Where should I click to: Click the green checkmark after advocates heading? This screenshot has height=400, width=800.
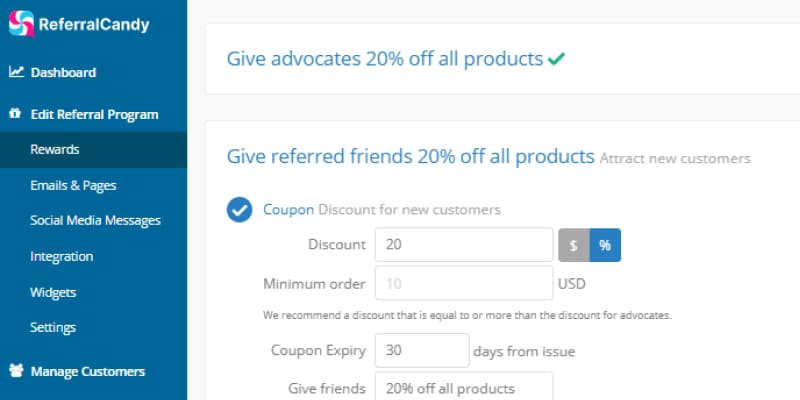[556, 59]
